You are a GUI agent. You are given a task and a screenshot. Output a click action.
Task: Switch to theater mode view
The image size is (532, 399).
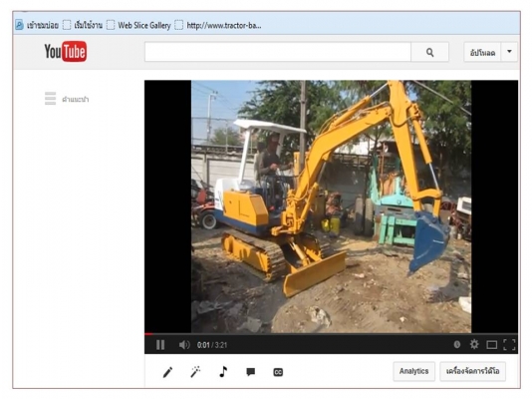coord(491,345)
